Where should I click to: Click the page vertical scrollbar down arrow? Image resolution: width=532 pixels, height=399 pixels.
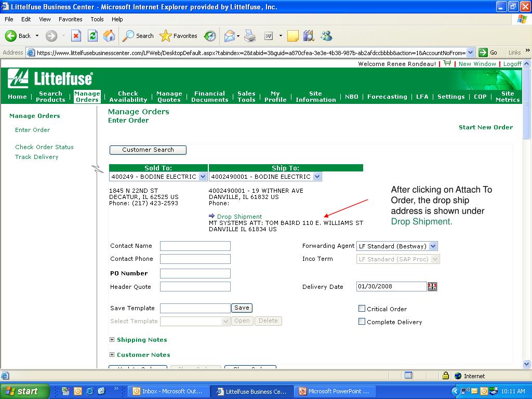527,364
